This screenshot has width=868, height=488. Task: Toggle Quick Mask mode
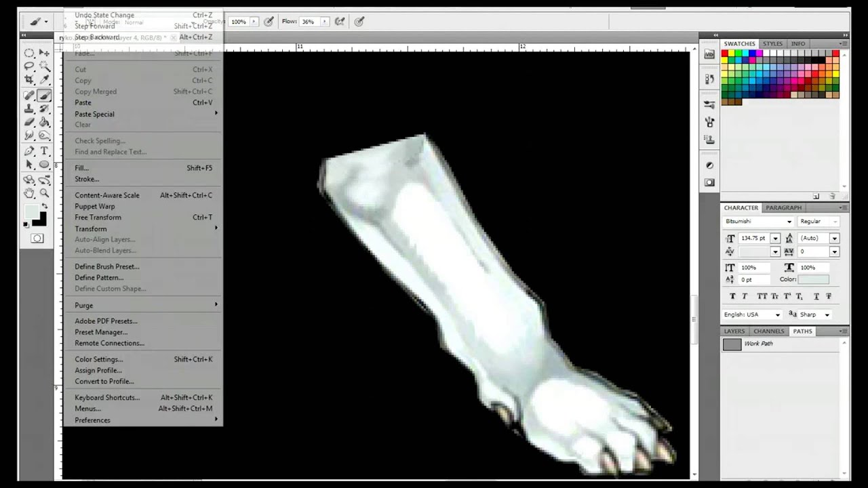click(x=37, y=238)
